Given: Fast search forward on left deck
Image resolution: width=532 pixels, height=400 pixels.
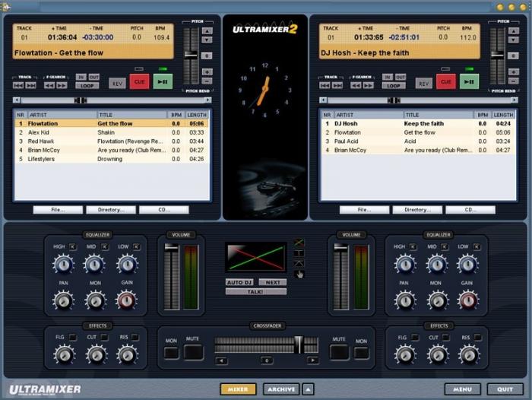Looking at the screenshot, I should pos(62,86).
